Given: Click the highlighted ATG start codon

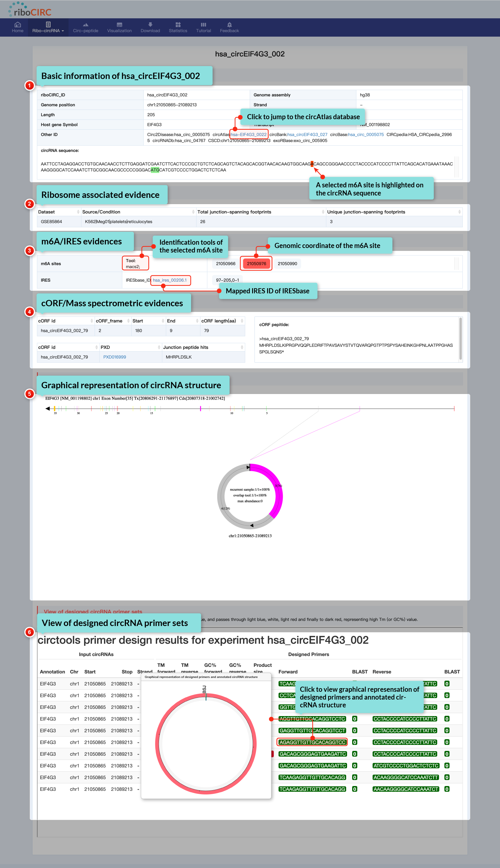Looking at the screenshot, I should 155,170.
